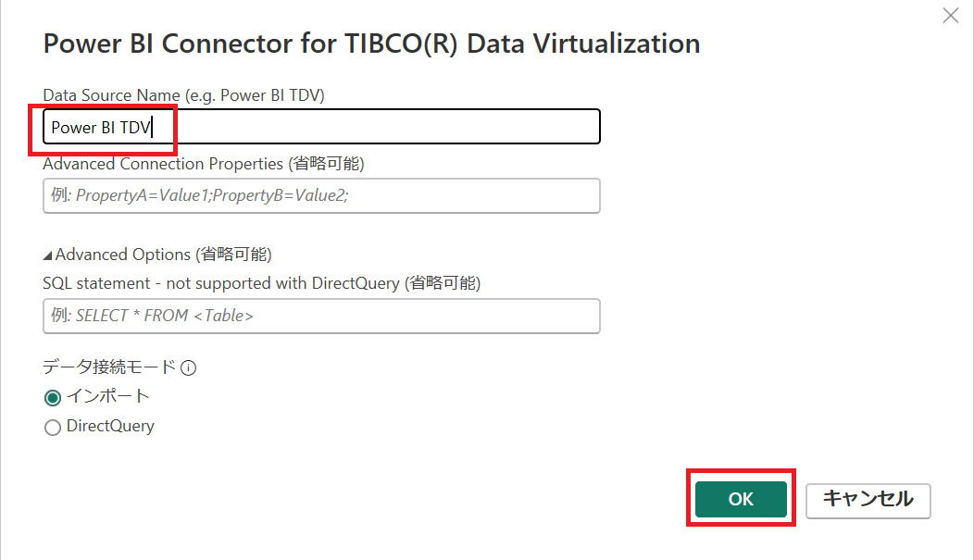Click the DirectQuery option label text

[x=110, y=426]
